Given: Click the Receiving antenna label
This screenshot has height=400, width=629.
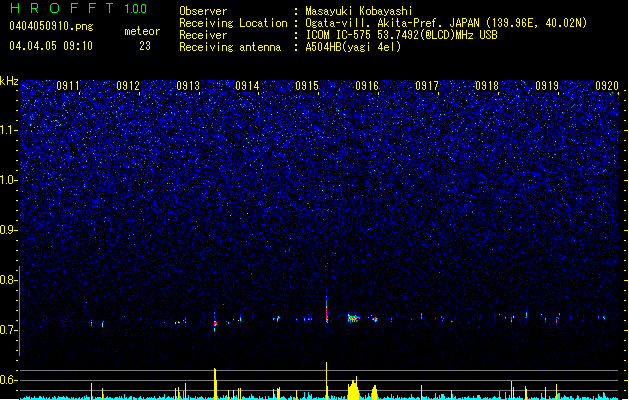Looking at the screenshot, I should click(230, 47).
